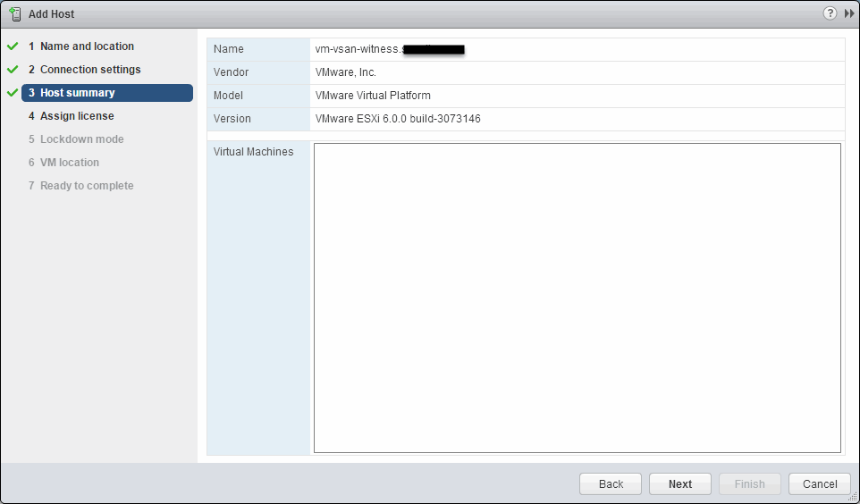Jump to step 4 Assign license

(x=77, y=116)
